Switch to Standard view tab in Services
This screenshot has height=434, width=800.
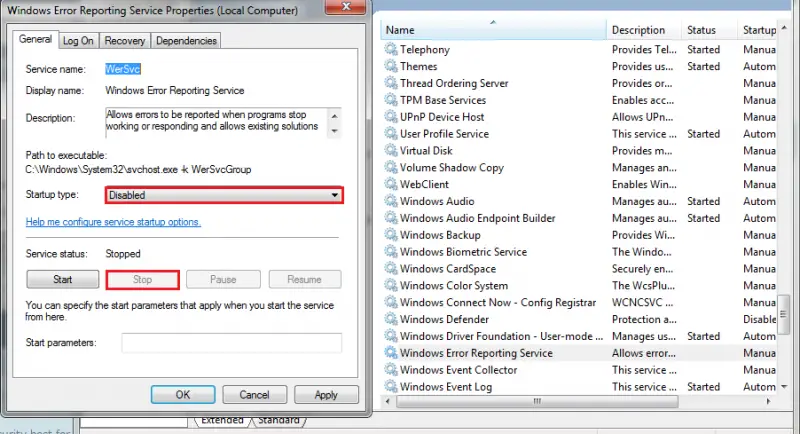(279, 420)
